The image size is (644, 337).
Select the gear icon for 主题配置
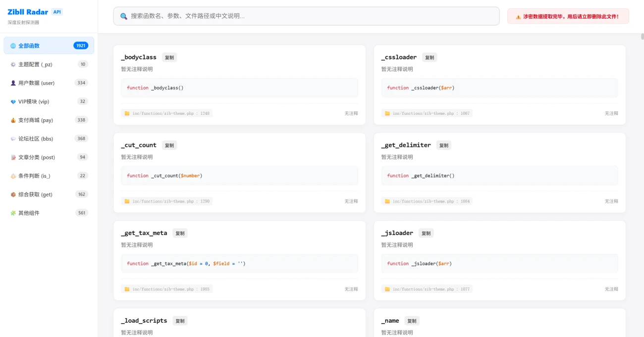[13, 64]
